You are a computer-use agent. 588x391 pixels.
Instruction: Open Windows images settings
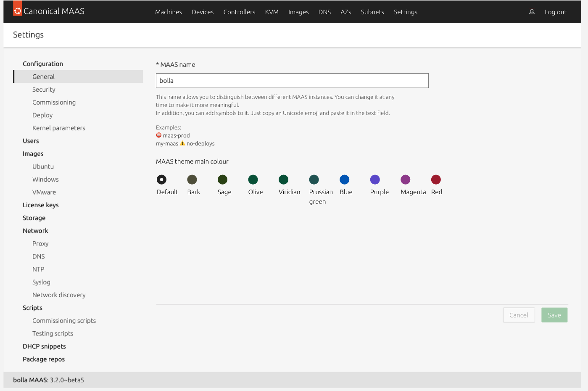(45, 180)
